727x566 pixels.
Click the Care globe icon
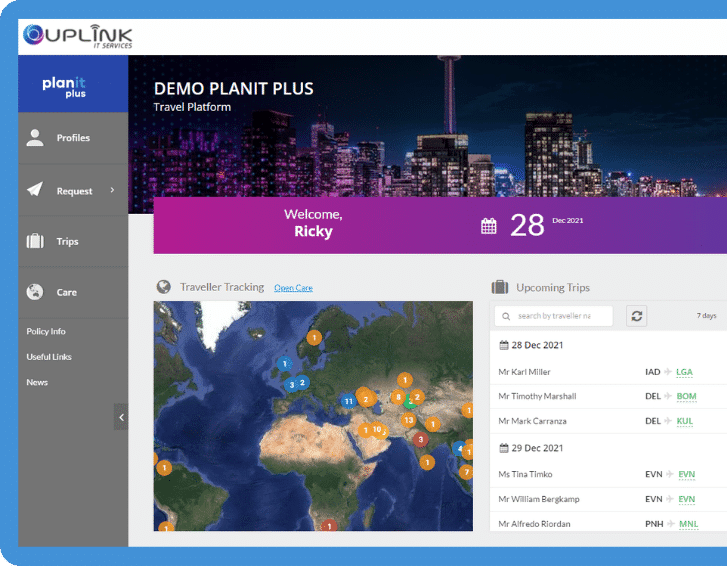click(x=35, y=292)
